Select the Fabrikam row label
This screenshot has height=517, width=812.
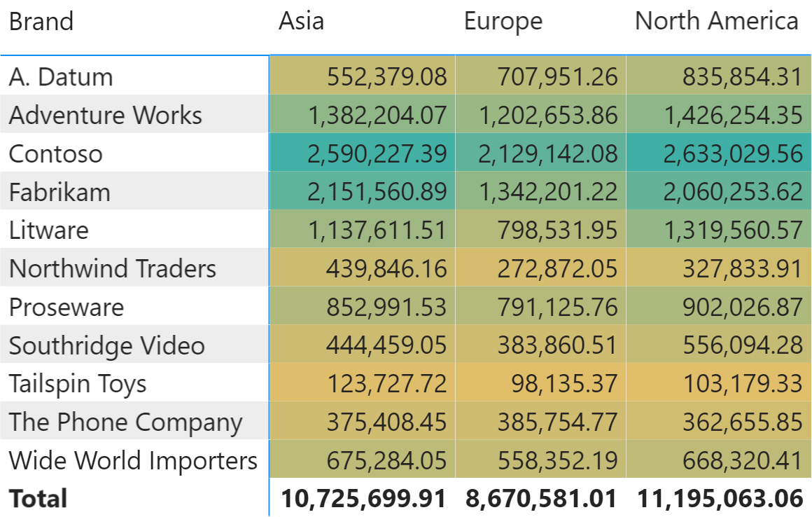[59, 192]
